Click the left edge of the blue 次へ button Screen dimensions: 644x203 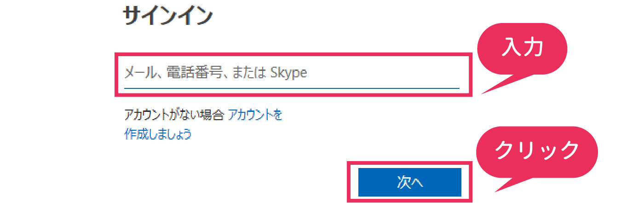362,182
